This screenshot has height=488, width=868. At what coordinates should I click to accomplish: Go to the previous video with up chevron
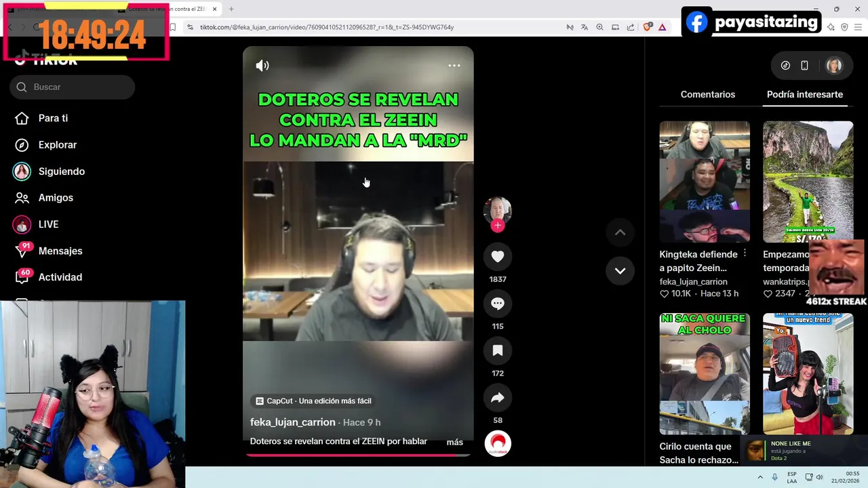[620, 232]
